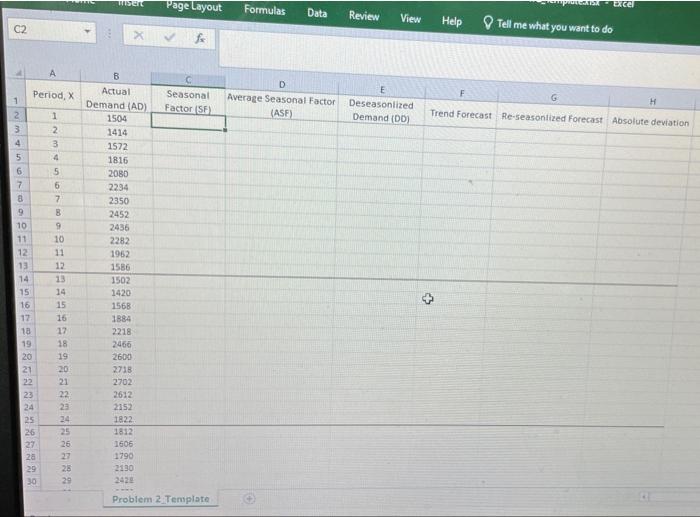Open the Insert ribbon tab
The width and height of the screenshot is (700, 517).
click(130, 3)
